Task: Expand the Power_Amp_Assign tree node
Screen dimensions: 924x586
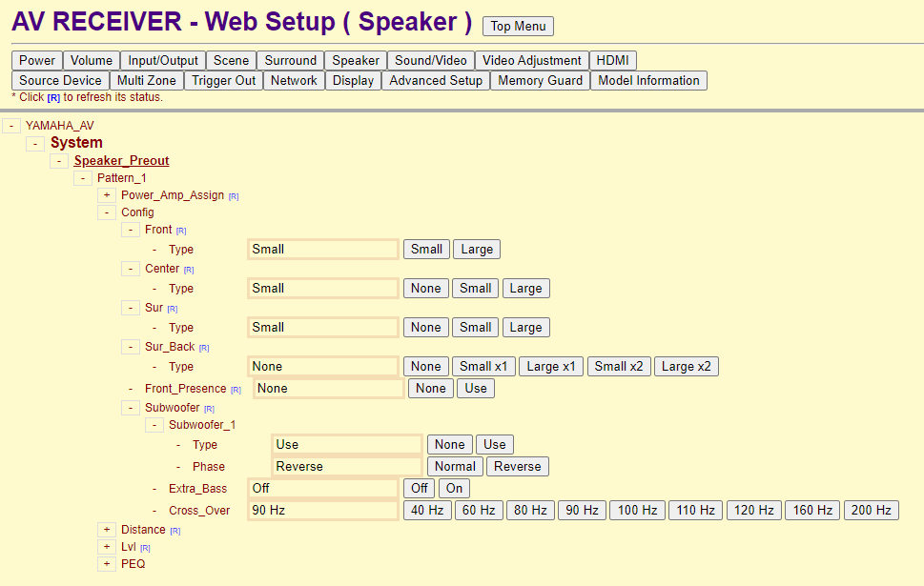Action: click(x=107, y=195)
